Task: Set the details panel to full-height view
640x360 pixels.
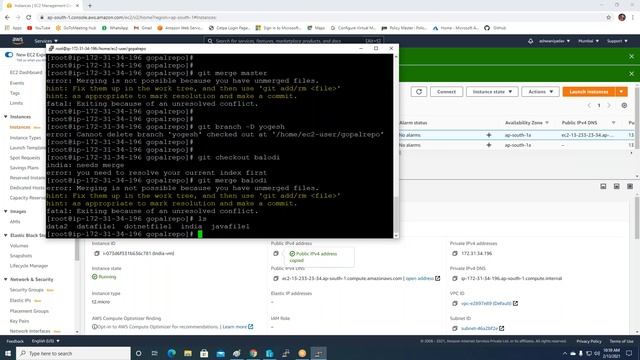Action: click(x=630, y=187)
